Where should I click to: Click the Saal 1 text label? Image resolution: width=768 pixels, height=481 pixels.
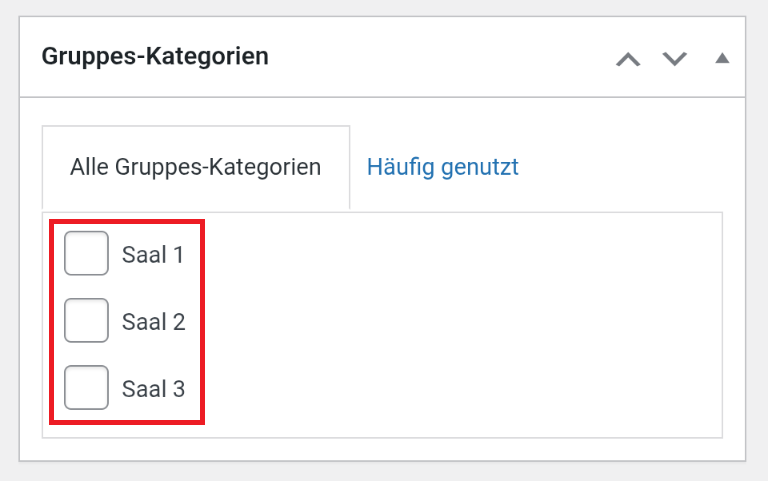pyautogui.click(x=153, y=255)
